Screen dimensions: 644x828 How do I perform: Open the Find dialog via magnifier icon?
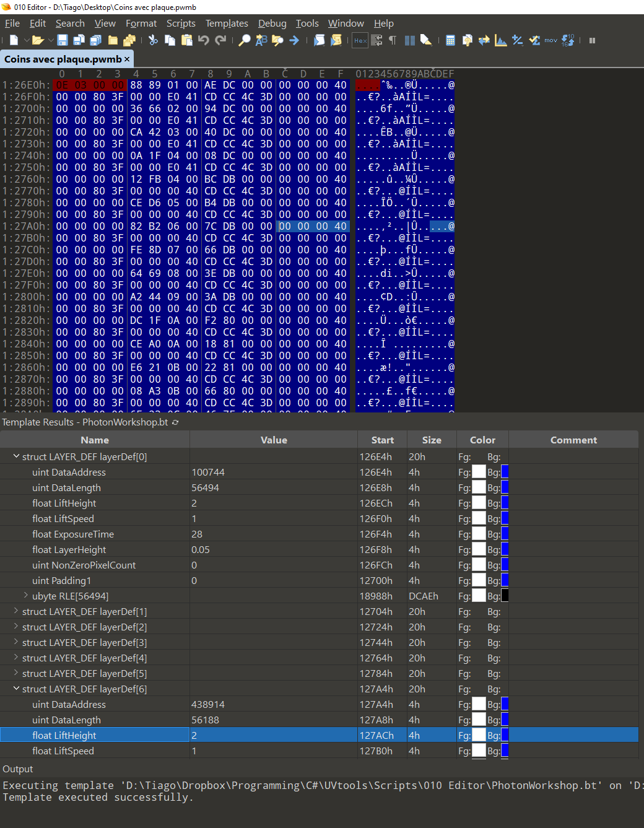click(x=244, y=40)
